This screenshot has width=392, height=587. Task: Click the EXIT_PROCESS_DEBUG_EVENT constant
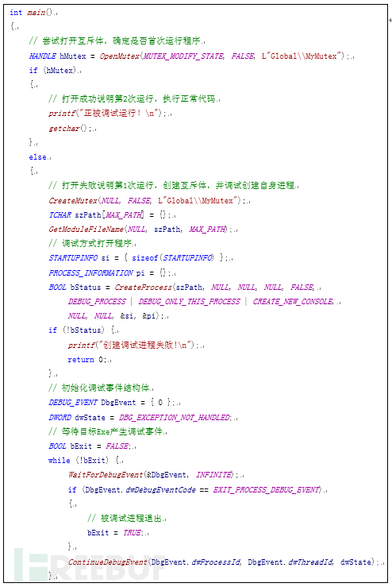pyautogui.click(x=267, y=489)
